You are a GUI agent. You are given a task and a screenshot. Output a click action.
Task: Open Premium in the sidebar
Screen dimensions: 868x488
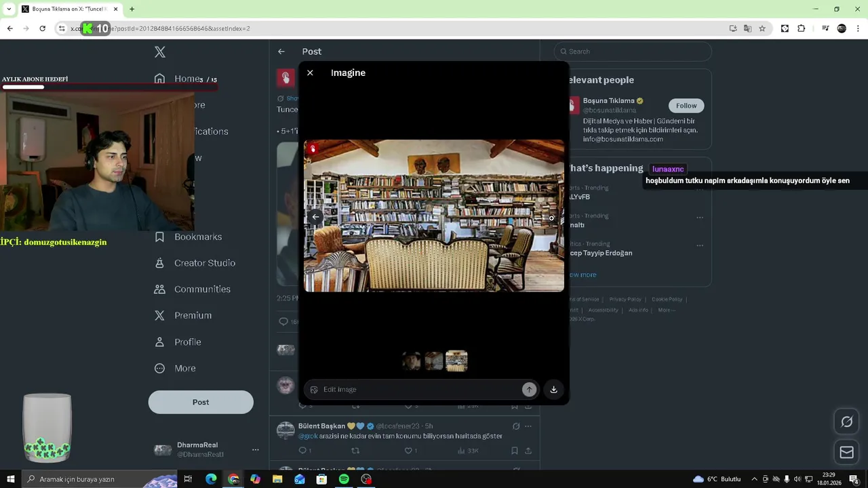coord(183,315)
